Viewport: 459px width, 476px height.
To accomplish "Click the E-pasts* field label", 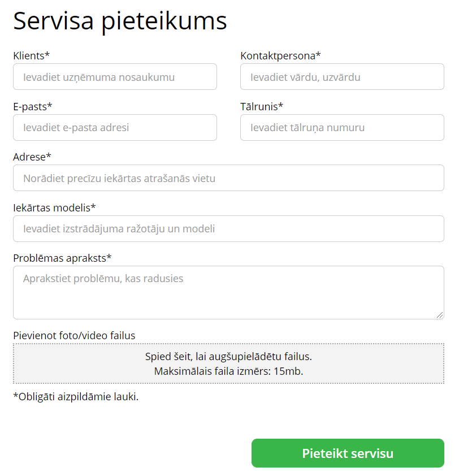I will pos(33,106).
